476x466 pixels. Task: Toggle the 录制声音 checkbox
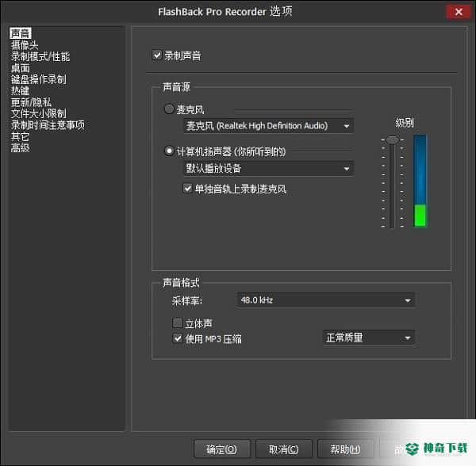point(157,55)
